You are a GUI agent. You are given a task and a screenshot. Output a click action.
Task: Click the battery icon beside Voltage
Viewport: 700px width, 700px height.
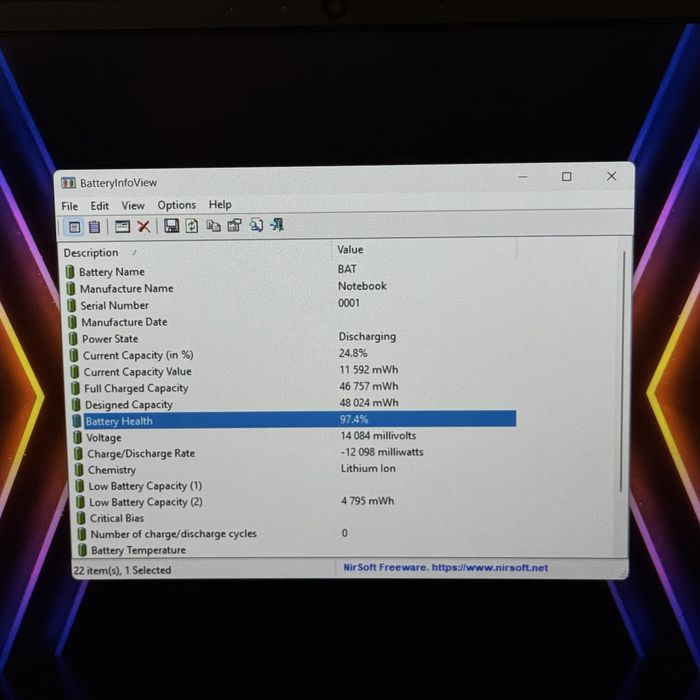tap(77, 437)
